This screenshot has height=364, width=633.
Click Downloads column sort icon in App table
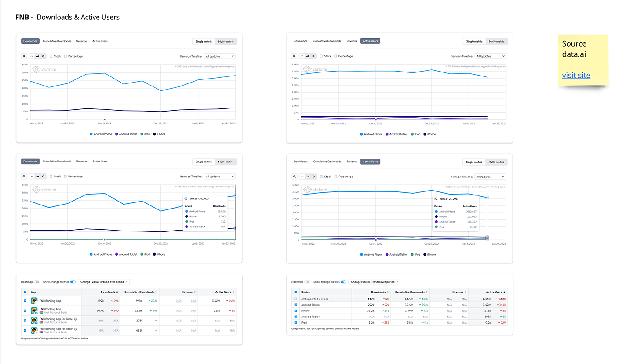point(117,292)
